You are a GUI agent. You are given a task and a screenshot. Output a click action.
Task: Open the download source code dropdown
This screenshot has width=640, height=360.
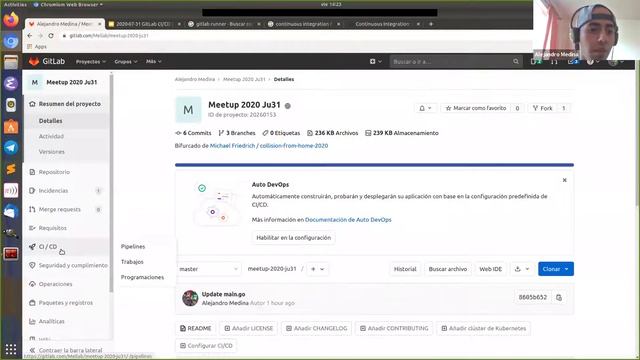click(522, 269)
